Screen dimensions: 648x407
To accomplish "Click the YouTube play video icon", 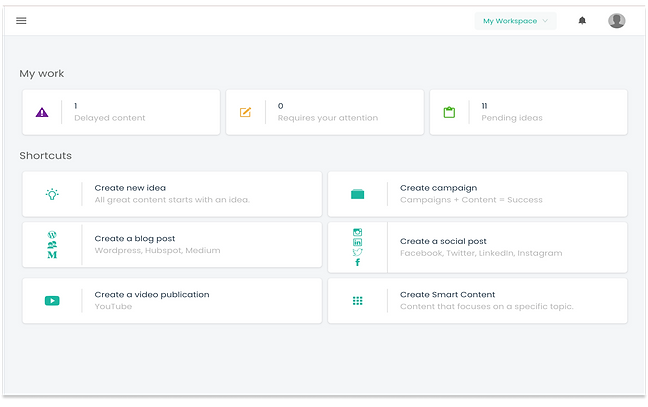I will (x=52, y=300).
